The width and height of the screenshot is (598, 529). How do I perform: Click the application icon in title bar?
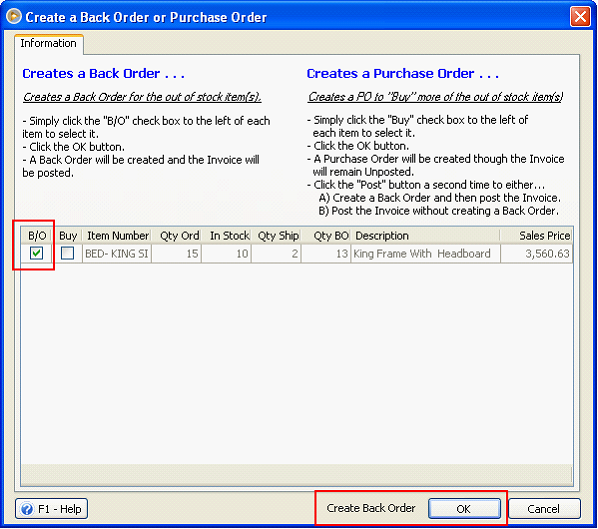(14, 16)
